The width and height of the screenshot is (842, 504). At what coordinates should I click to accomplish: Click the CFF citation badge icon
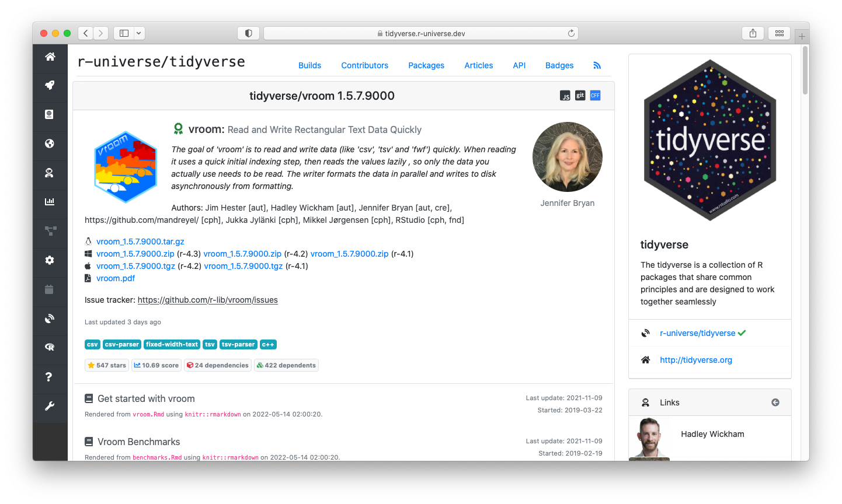pyautogui.click(x=595, y=96)
